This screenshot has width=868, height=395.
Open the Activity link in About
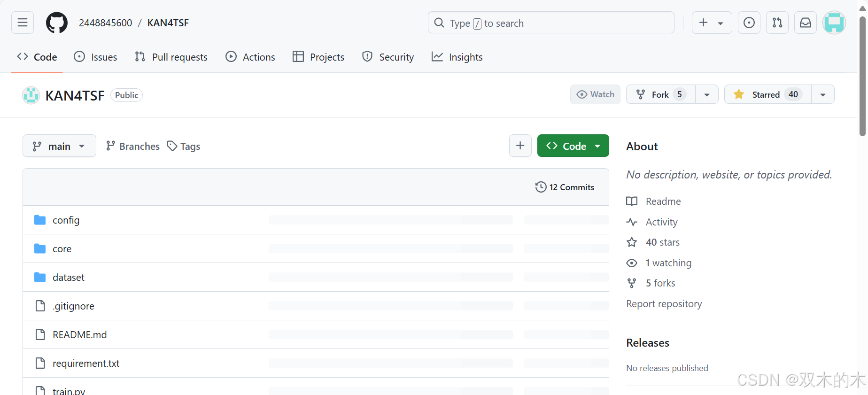652,222
